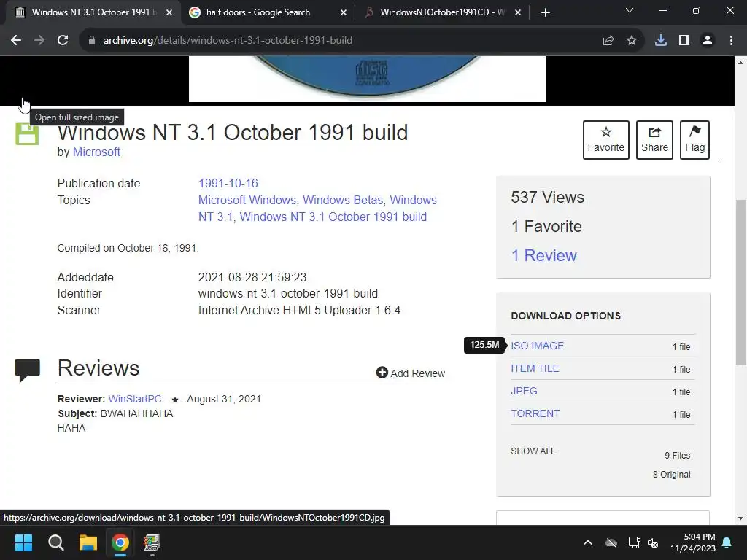Switch to WindowsNTOctober1991CD tab
The height and width of the screenshot is (560, 747).
click(442, 12)
